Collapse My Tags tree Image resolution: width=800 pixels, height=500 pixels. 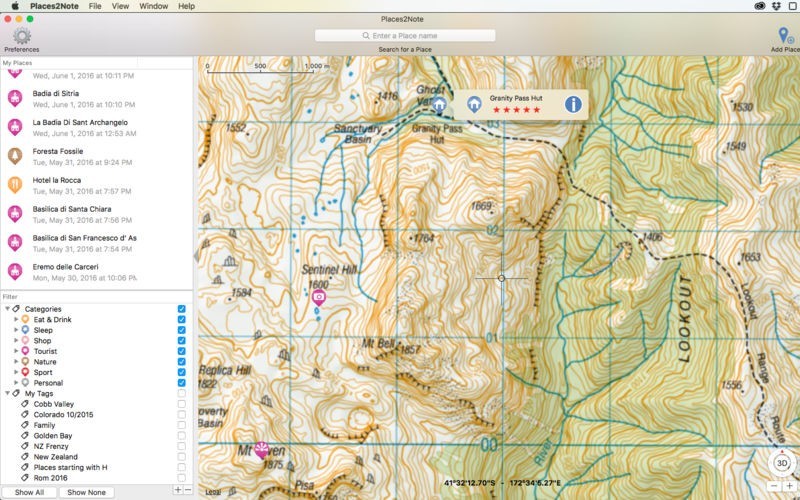coord(7,393)
